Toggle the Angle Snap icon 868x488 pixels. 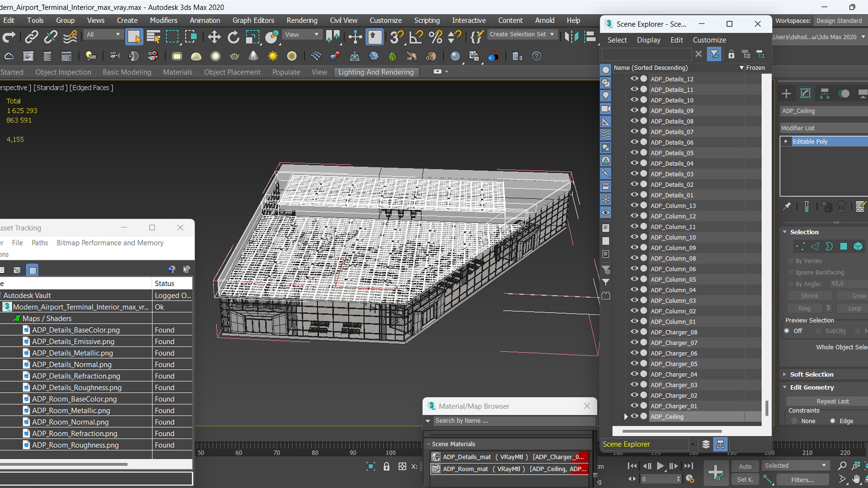(x=416, y=37)
